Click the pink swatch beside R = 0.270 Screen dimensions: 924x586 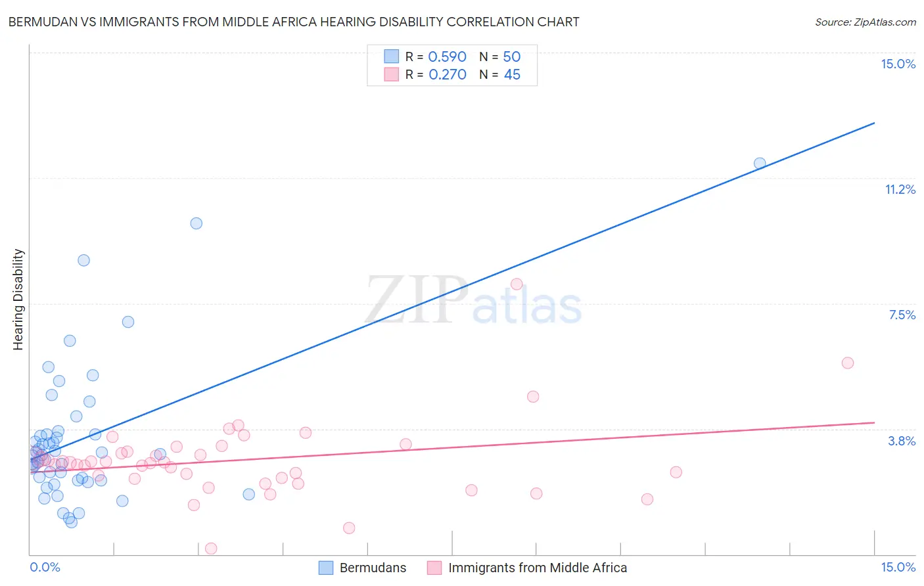coord(392,74)
